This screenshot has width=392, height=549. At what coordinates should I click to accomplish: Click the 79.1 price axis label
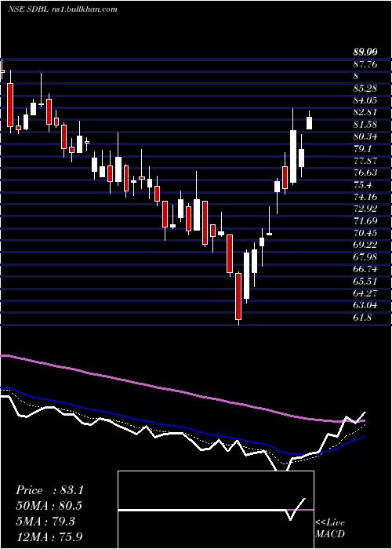pos(363,149)
